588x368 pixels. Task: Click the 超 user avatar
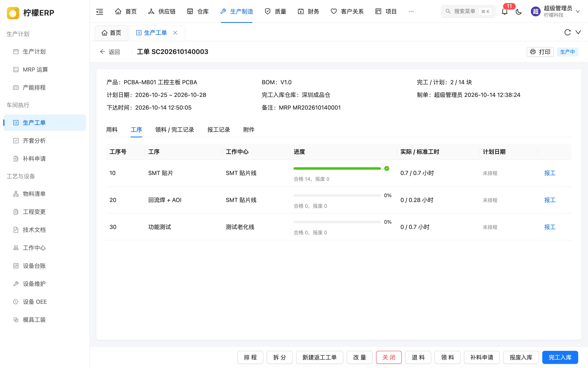coord(536,11)
